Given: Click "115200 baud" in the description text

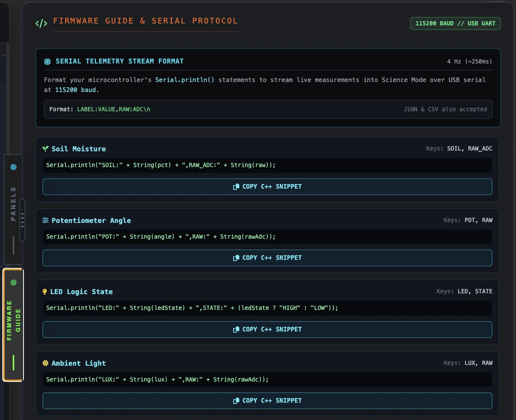Looking at the screenshot, I should 76,90.
